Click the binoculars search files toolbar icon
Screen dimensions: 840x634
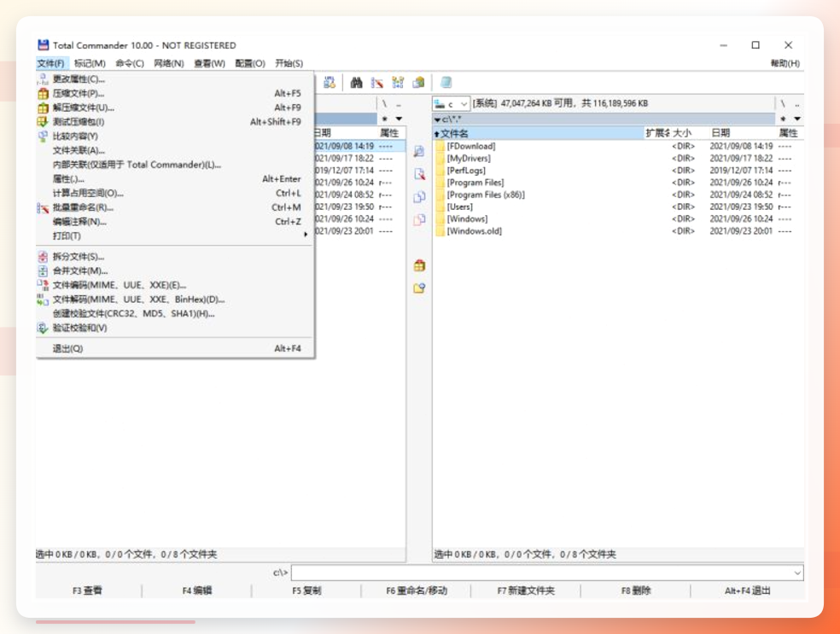[356, 83]
